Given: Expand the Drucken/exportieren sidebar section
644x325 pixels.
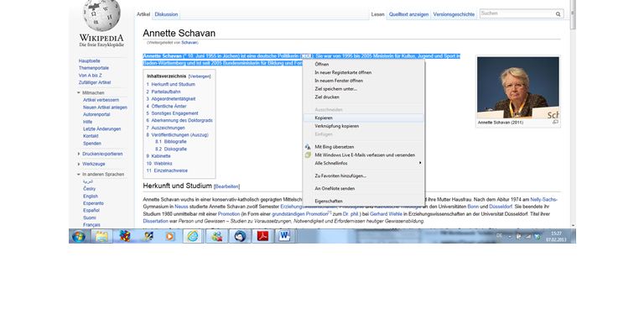Looking at the screenshot, I should [79, 154].
